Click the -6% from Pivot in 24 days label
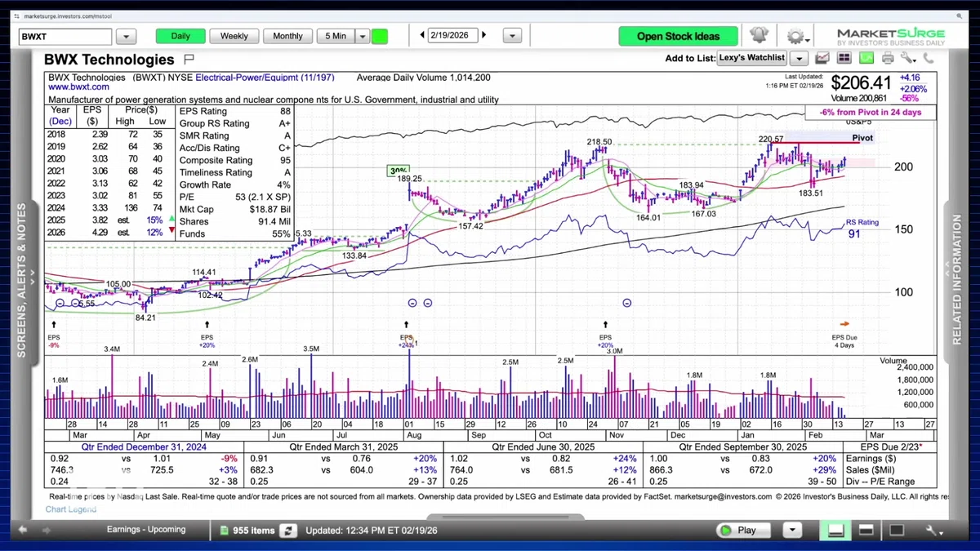 870,112
